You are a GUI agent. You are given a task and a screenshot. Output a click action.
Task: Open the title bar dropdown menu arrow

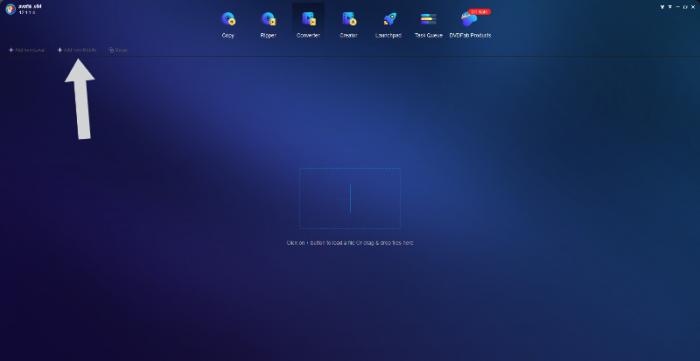click(x=670, y=7)
